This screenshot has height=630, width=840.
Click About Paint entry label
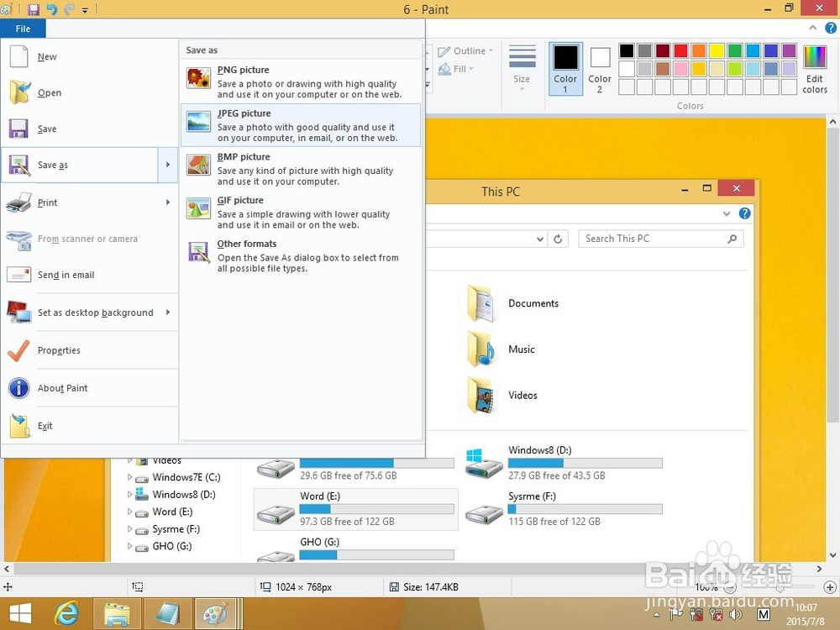tap(63, 388)
